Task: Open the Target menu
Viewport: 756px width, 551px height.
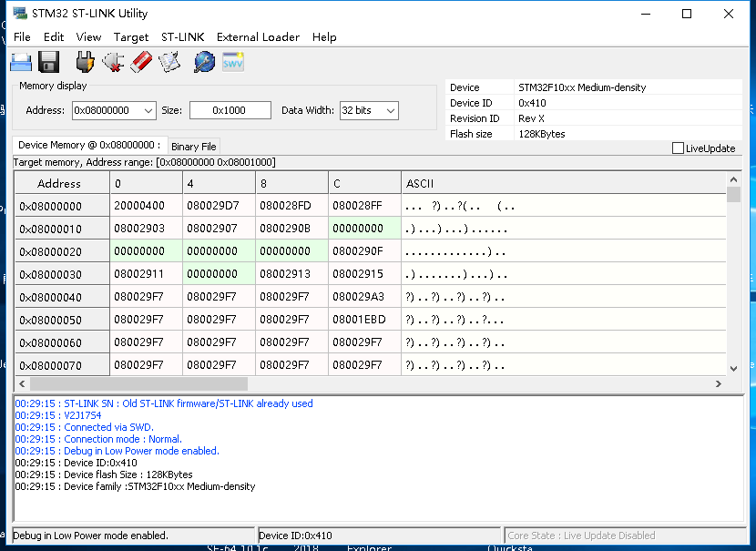Action: pos(131,37)
